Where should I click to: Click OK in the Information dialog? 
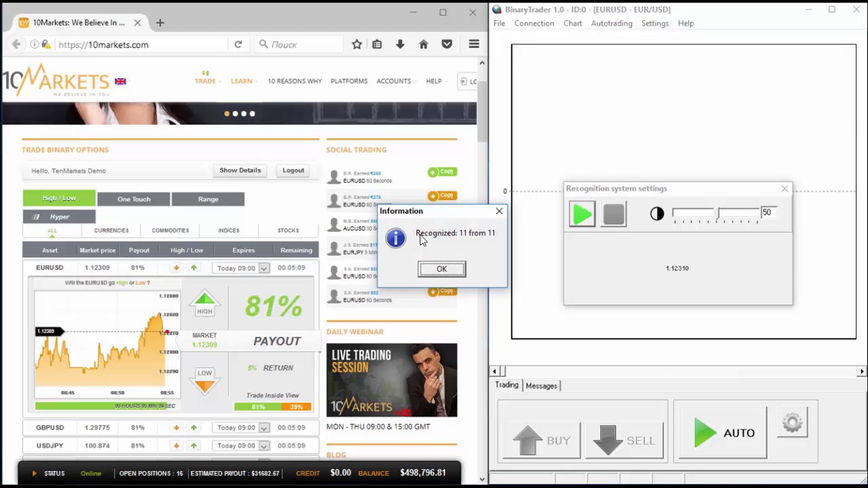tap(441, 269)
